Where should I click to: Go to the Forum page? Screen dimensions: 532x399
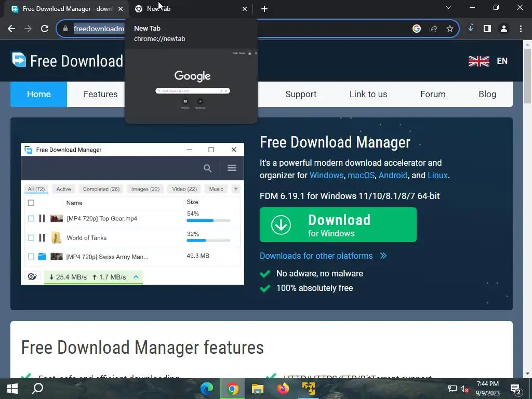tap(433, 95)
